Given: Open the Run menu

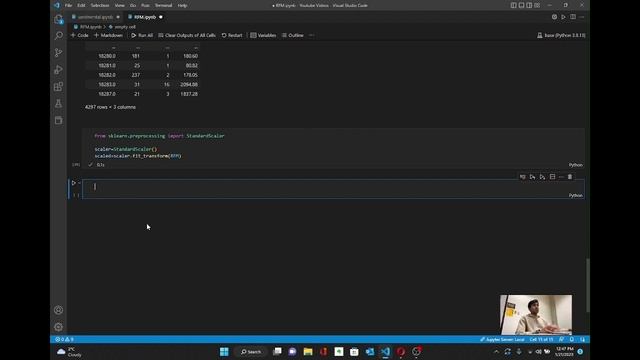Looking at the screenshot, I should 145,5.
